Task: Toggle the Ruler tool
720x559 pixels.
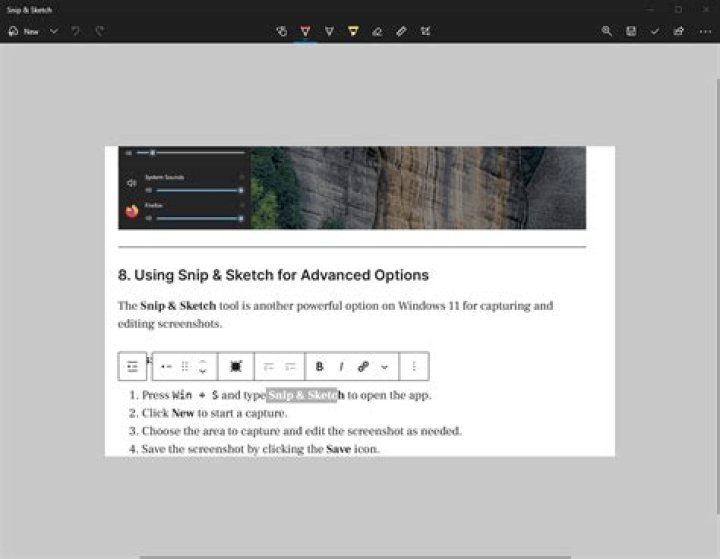Action: pos(401,31)
